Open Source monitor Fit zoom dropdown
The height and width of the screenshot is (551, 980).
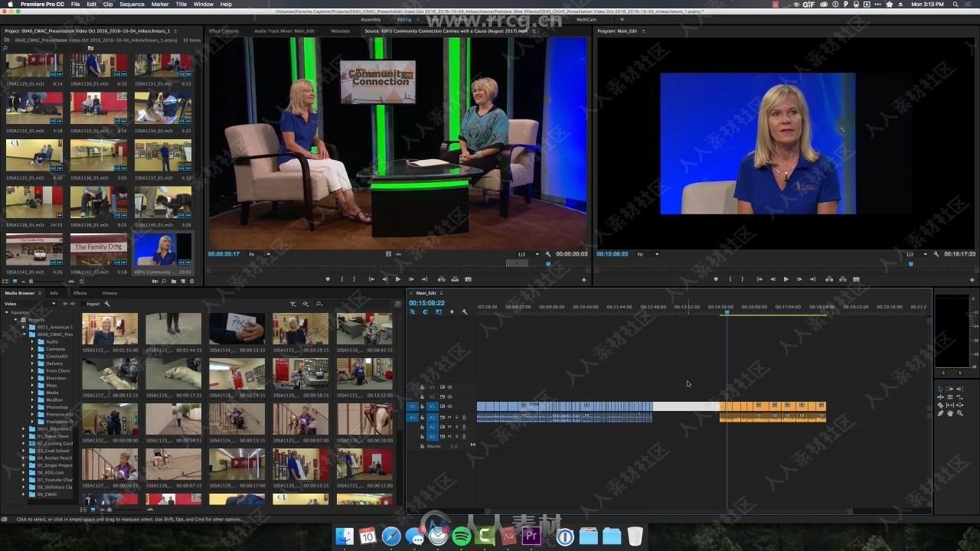pos(260,254)
